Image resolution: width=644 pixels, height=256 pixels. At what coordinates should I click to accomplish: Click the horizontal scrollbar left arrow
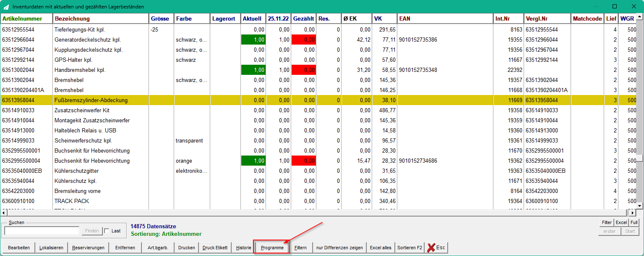pos(4,213)
